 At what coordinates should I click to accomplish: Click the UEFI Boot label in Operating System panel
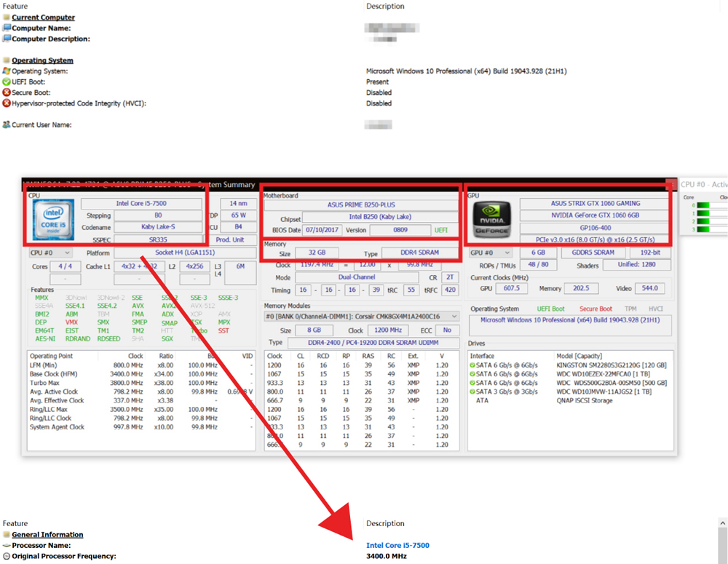tap(550, 309)
